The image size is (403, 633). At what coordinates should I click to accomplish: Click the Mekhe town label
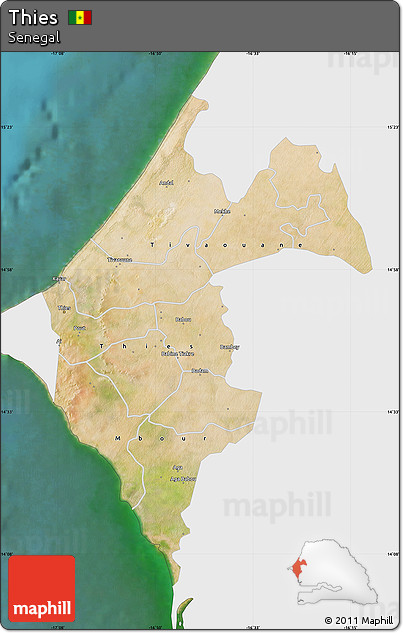coord(222,212)
